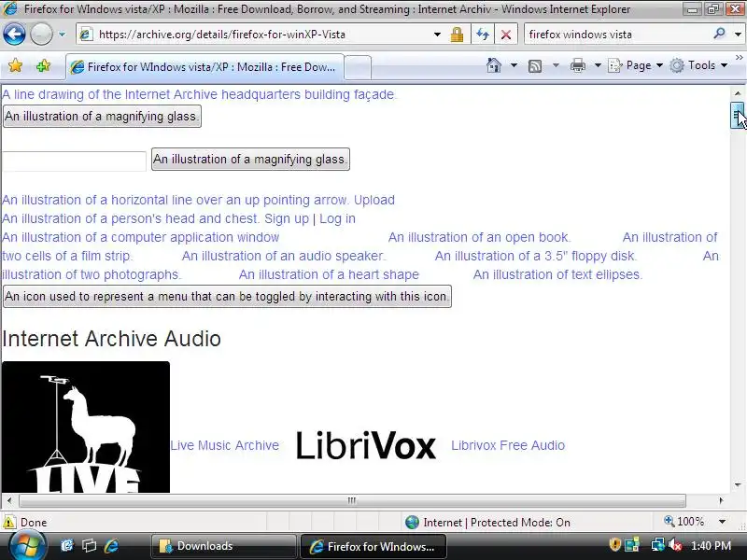Viewport: 747px width, 560px height.
Task: Open the 'two cells of a film strip' link
Action: point(66,256)
